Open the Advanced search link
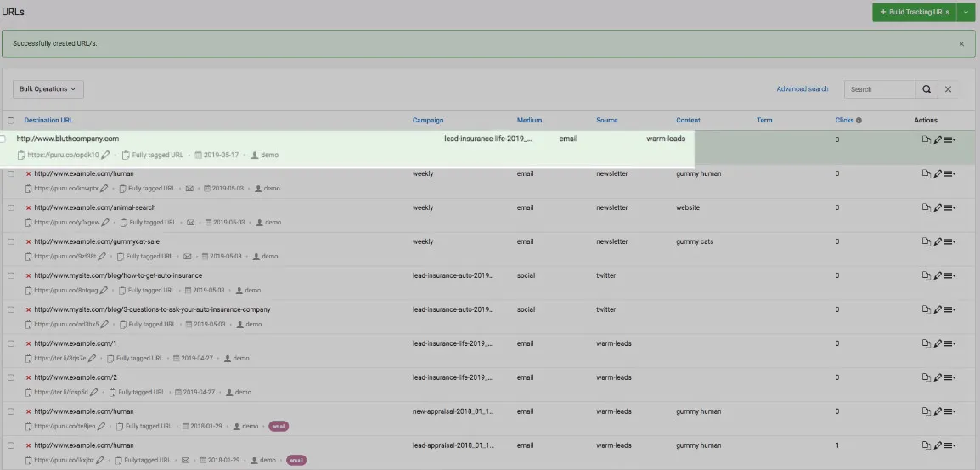Viewport: 980px width, 470px height. (802, 89)
